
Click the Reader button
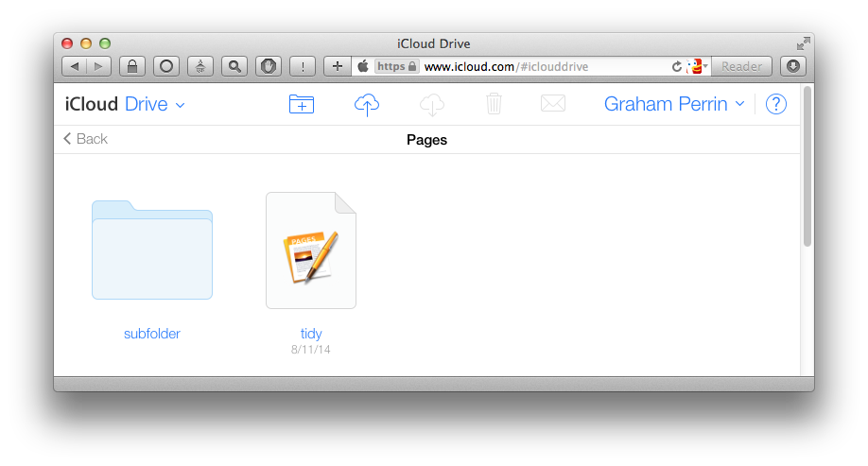pos(742,66)
